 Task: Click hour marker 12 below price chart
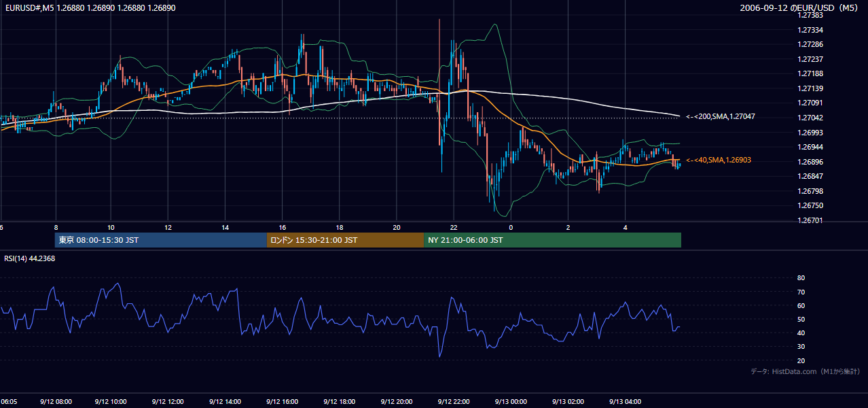pos(168,228)
